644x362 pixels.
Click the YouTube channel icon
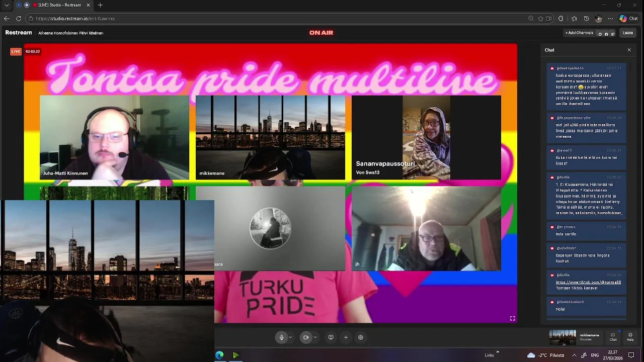[x=600, y=34]
